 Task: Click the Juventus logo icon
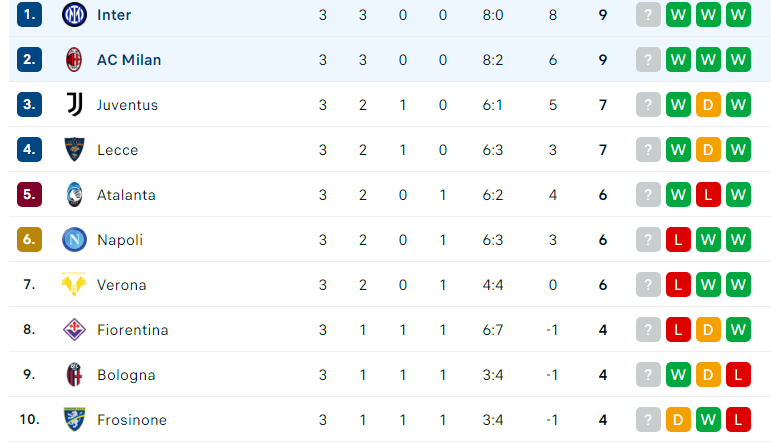[x=74, y=105]
